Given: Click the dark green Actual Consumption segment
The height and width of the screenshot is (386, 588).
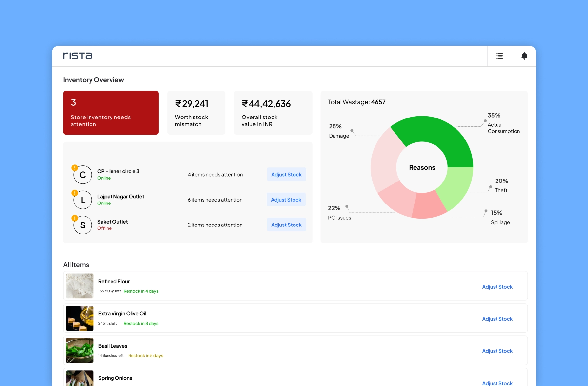Looking at the screenshot, I should click(443, 135).
